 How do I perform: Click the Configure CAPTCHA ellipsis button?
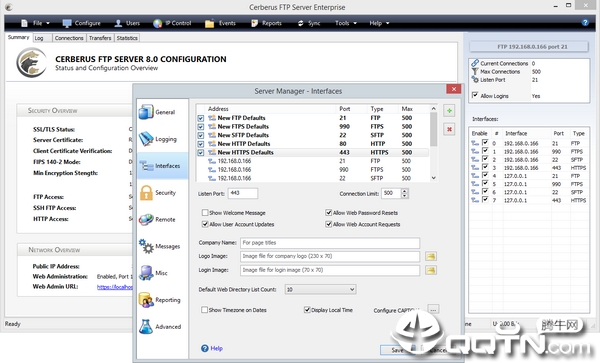point(433,309)
